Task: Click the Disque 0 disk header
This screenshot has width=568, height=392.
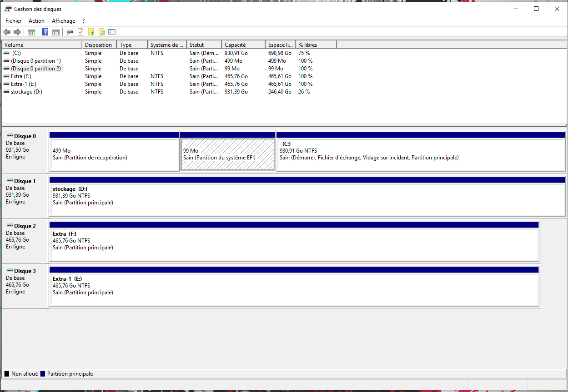Action: 25,151
